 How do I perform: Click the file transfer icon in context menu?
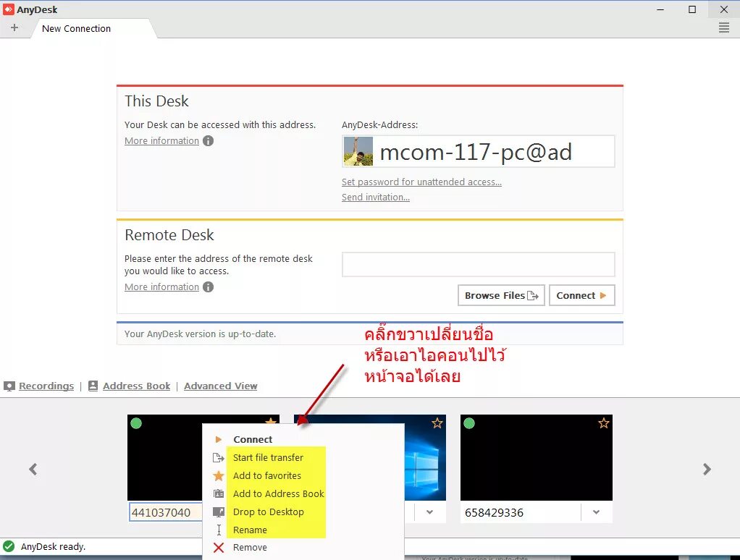[x=219, y=458]
